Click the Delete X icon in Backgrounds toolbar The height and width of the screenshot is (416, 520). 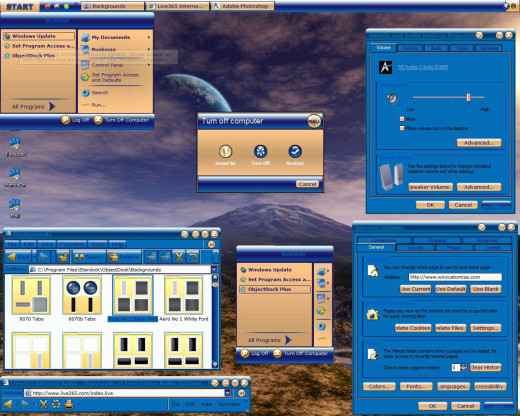(x=179, y=257)
